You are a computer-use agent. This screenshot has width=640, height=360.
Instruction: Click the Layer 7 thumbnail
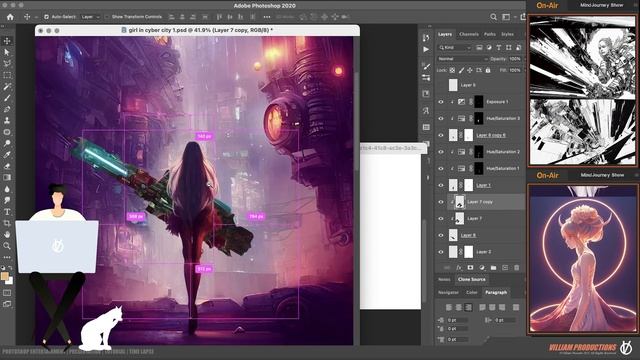pos(460,218)
